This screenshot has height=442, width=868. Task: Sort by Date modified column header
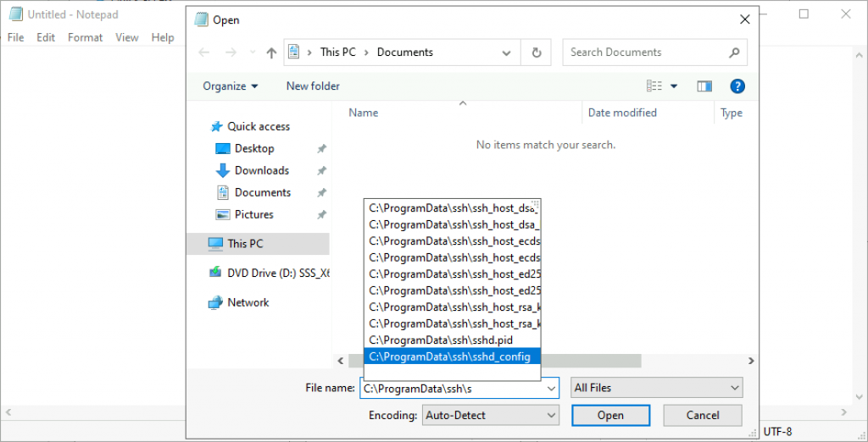point(622,113)
